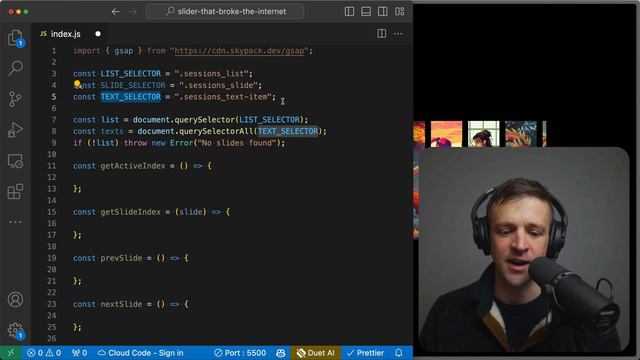
Task: Click the lightbulb code action on line 4
Action: (77, 84)
